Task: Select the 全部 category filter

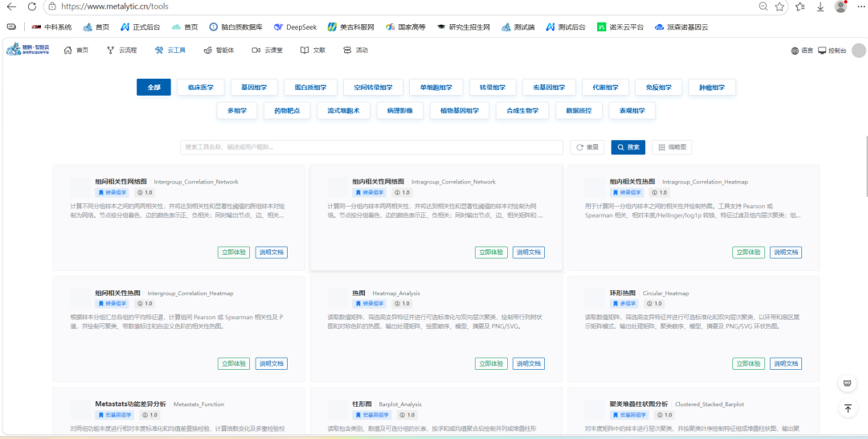Action: (x=154, y=88)
